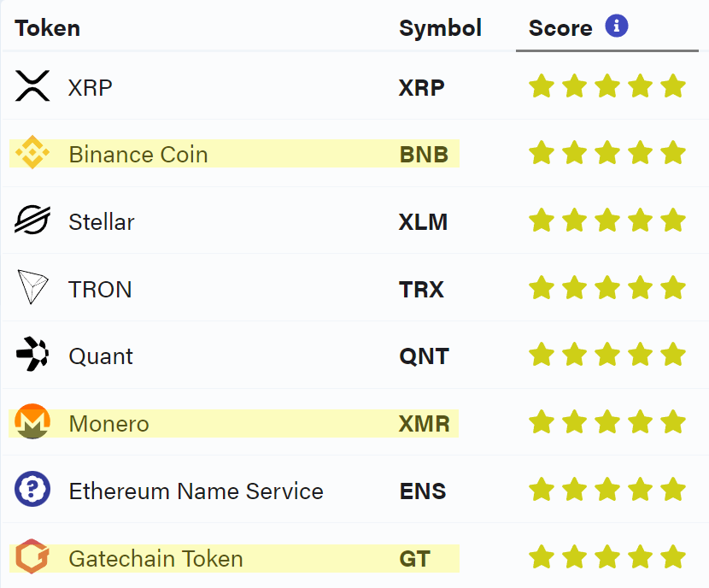Select the TRX symbol text
709x588 pixels.
pyautogui.click(x=421, y=290)
